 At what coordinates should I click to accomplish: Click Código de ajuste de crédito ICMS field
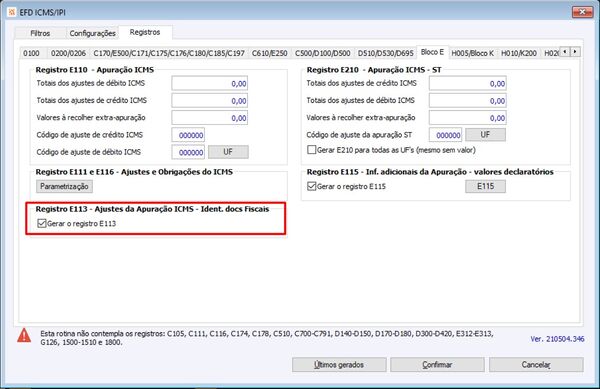pos(188,135)
